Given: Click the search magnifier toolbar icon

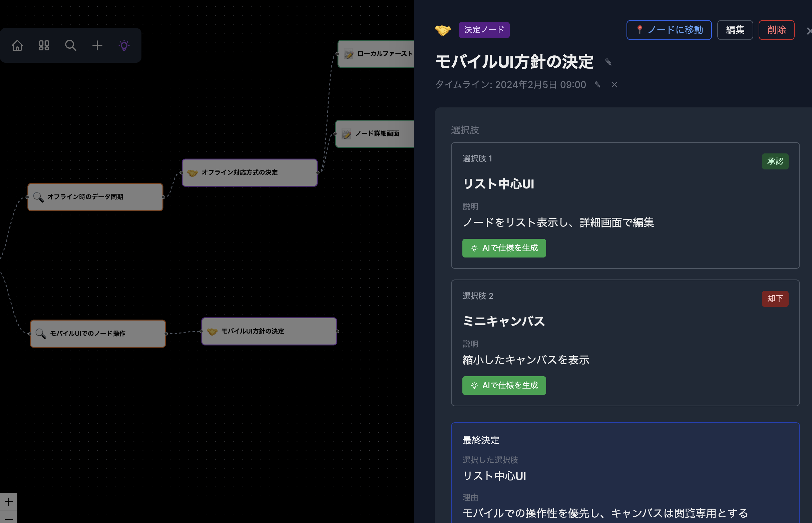Looking at the screenshot, I should coord(70,45).
